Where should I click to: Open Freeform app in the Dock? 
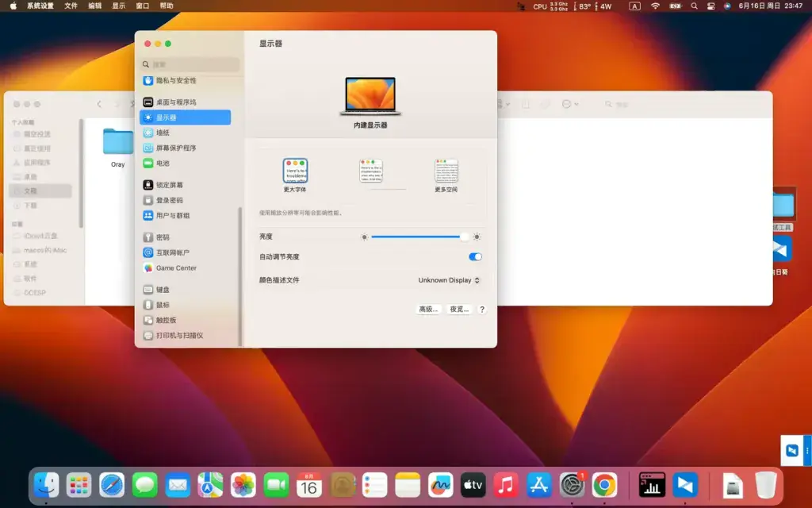pos(441,485)
